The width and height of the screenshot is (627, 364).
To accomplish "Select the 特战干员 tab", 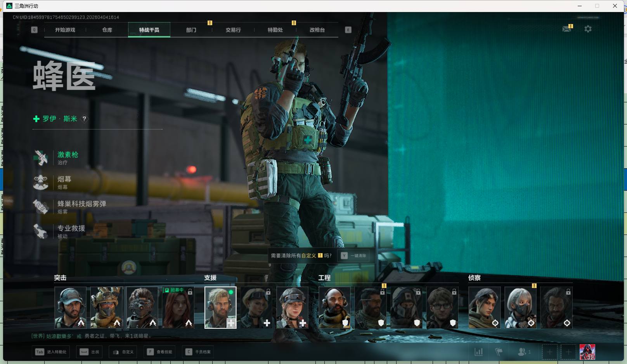I will (x=149, y=30).
